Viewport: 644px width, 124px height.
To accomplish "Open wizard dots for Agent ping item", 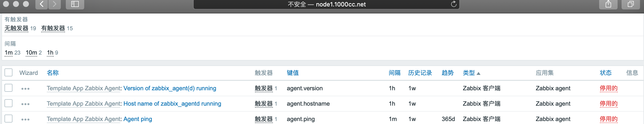I will [x=25, y=120].
